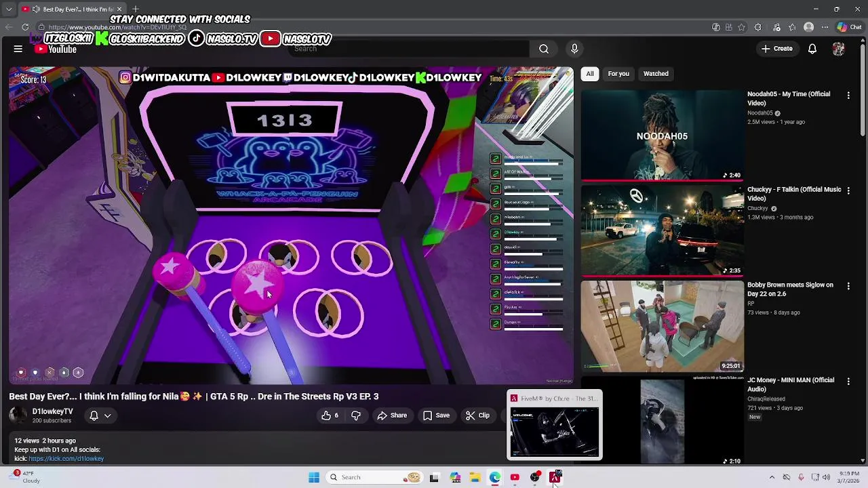Open the Microsoft 365 Copilot taskbar icon
868x488 pixels.
[455, 477]
